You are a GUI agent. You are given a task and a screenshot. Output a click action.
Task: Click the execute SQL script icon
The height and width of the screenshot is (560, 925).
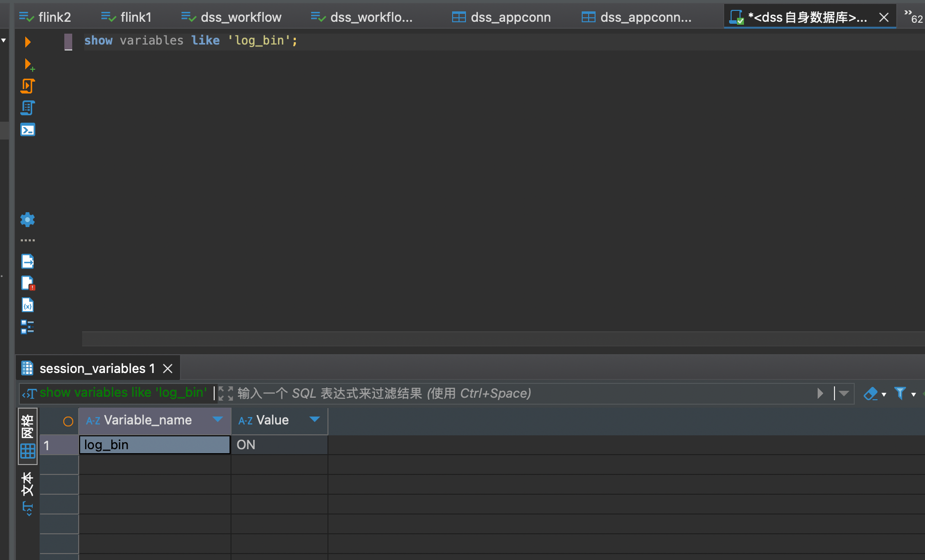pyautogui.click(x=28, y=86)
